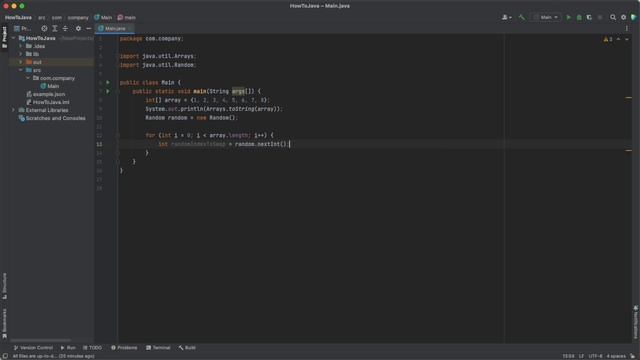Click com breadcrumb in navigation bar

57,18
